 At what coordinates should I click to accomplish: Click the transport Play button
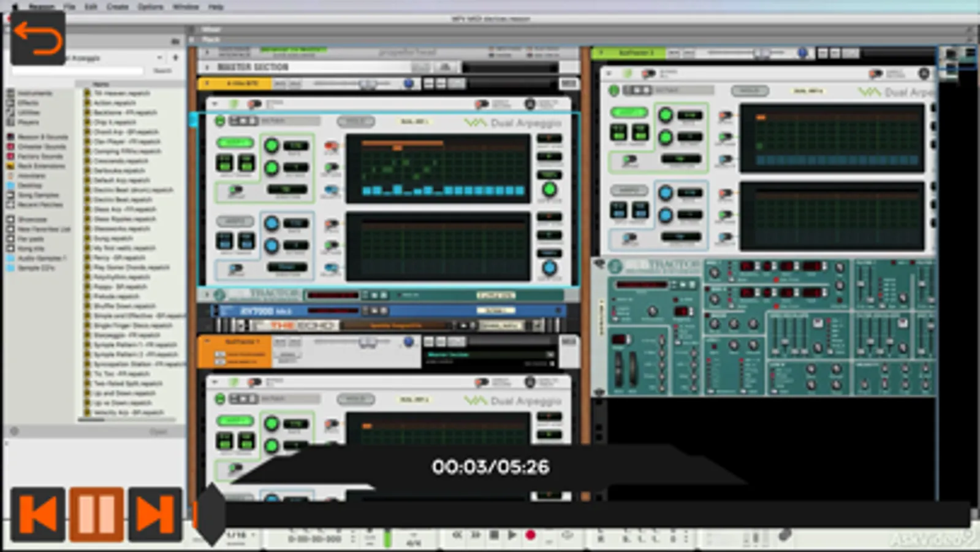click(x=512, y=535)
